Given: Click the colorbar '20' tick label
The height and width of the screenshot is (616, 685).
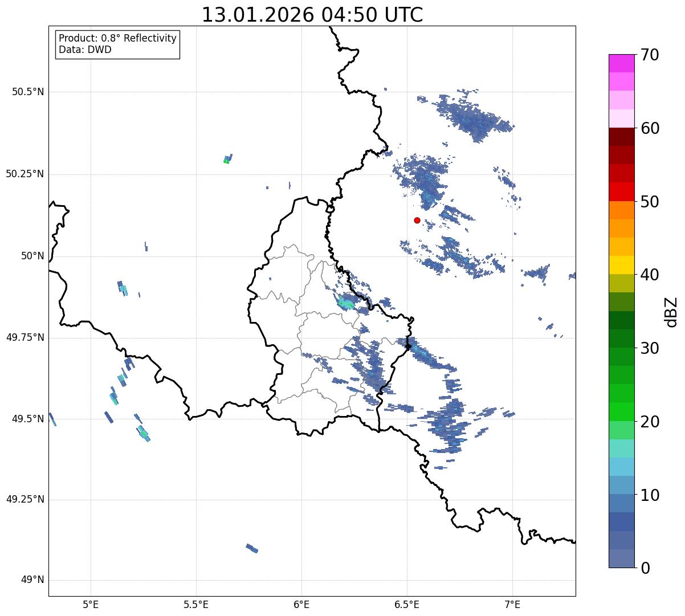Looking at the screenshot, I should tap(650, 422).
